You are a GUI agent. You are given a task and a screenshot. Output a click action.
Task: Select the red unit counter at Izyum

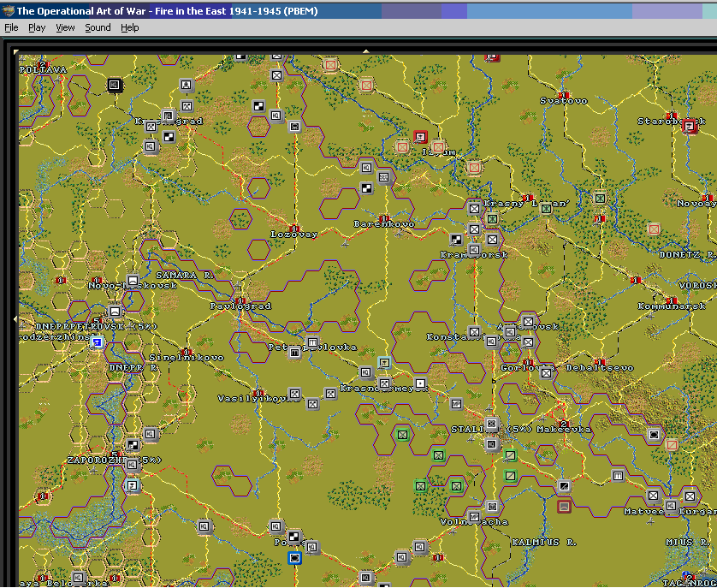click(420, 136)
